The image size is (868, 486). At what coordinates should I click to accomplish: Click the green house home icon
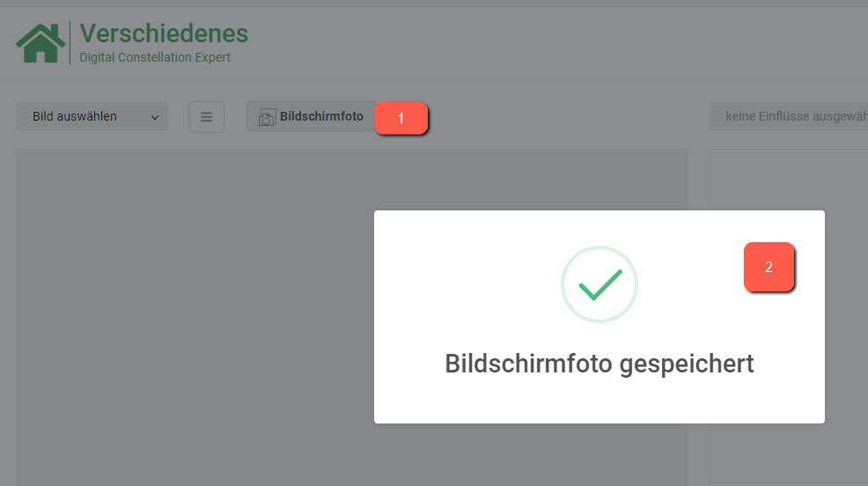pos(40,43)
